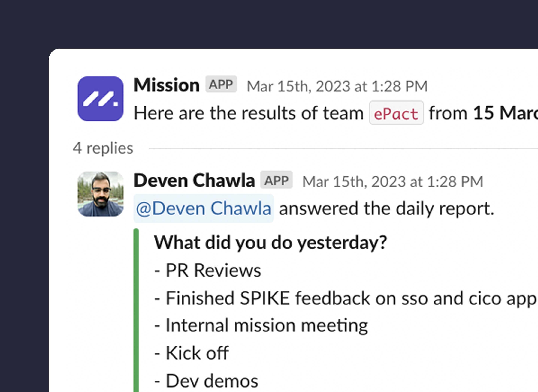The width and height of the screenshot is (538, 392).
Task: Open Deven Chawla's message timestamp
Action: coord(393,182)
